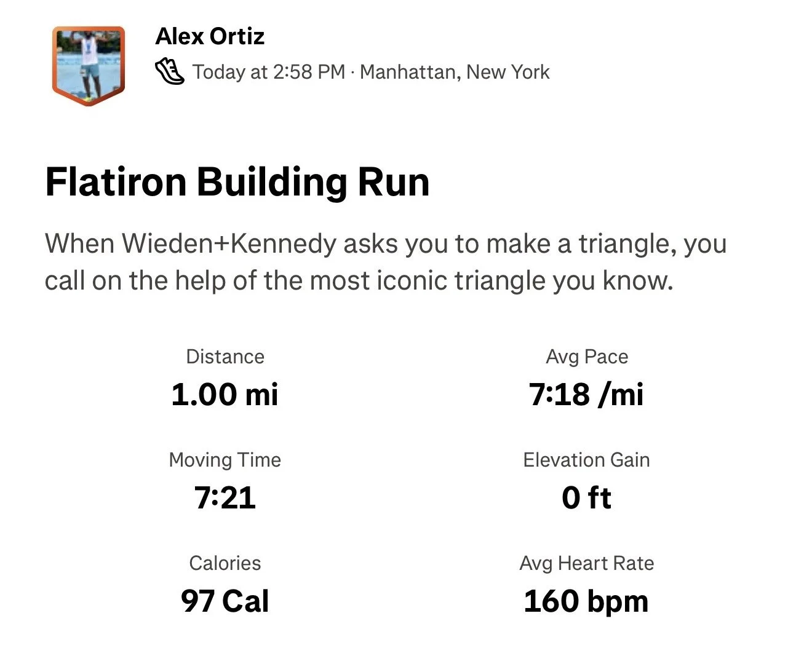This screenshot has height=656, width=812.
Task: Click the 7:18 /mi pace value
Action: pos(587,394)
